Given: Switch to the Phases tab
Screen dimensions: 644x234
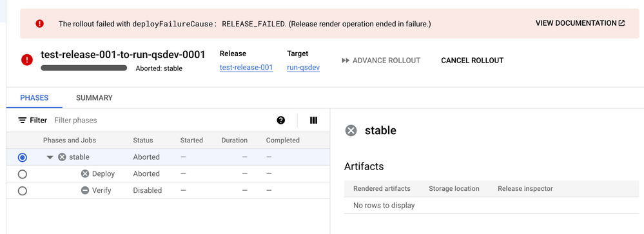Looking at the screenshot, I should [35, 98].
